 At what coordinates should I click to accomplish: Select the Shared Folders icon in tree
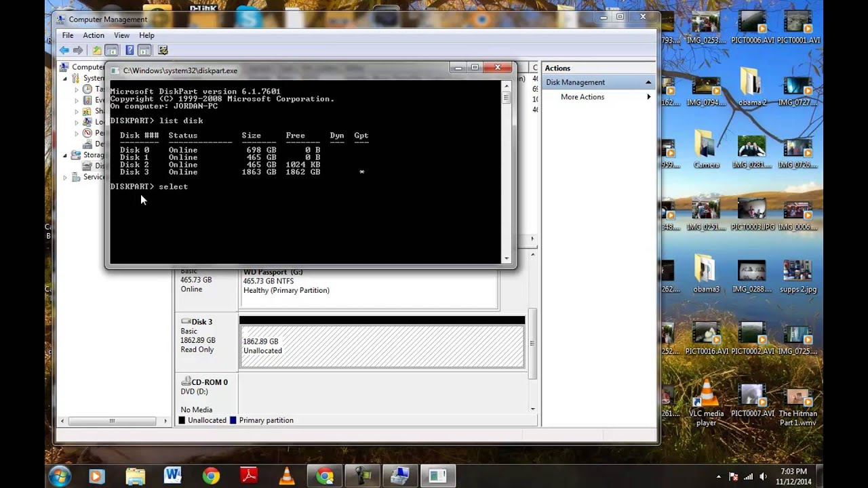pyautogui.click(x=87, y=110)
